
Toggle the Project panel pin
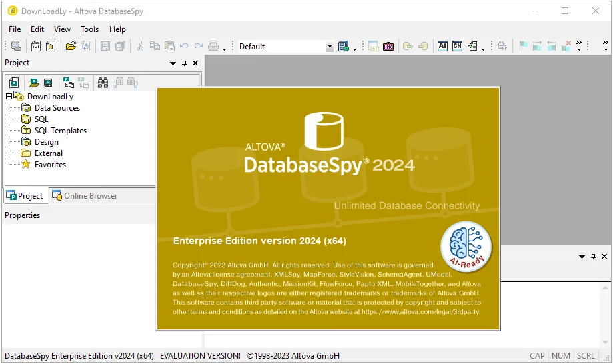coord(185,63)
